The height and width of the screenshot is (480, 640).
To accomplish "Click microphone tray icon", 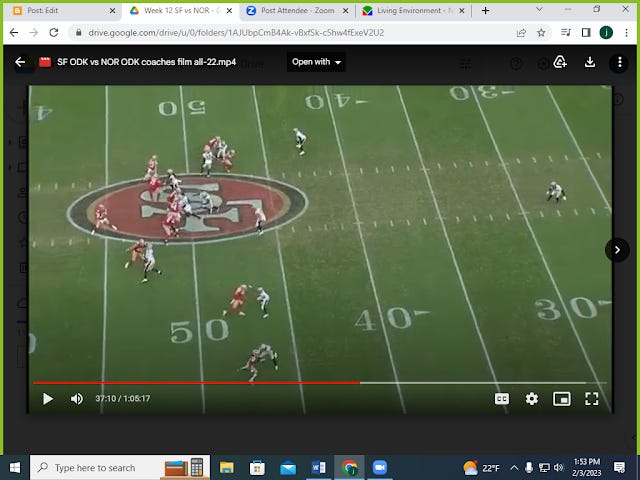I will 529,468.
